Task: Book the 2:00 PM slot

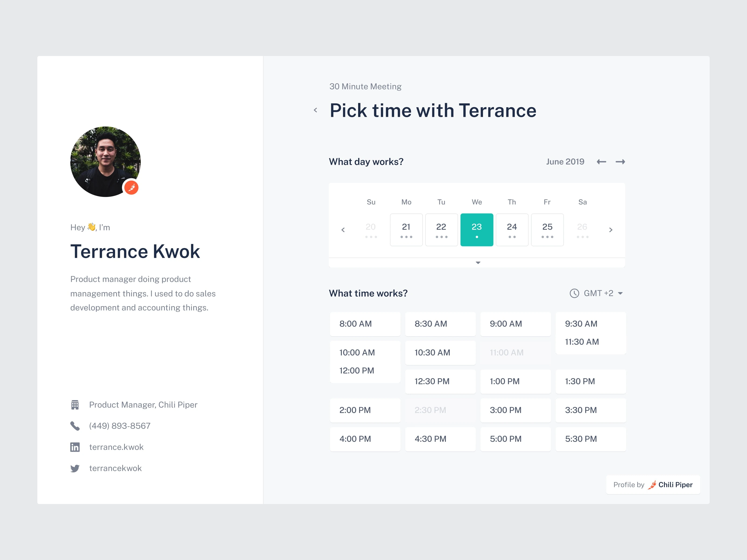Action: [x=365, y=410]
